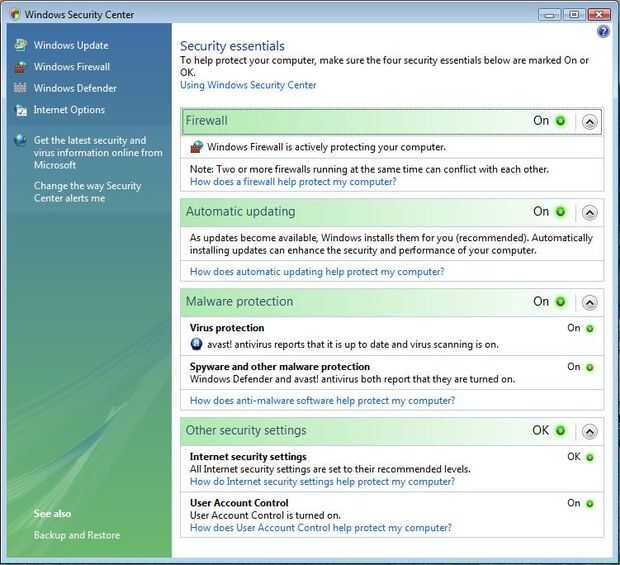
Task: Collapse the Automatic updating section chevron
Action: [589, 213]
